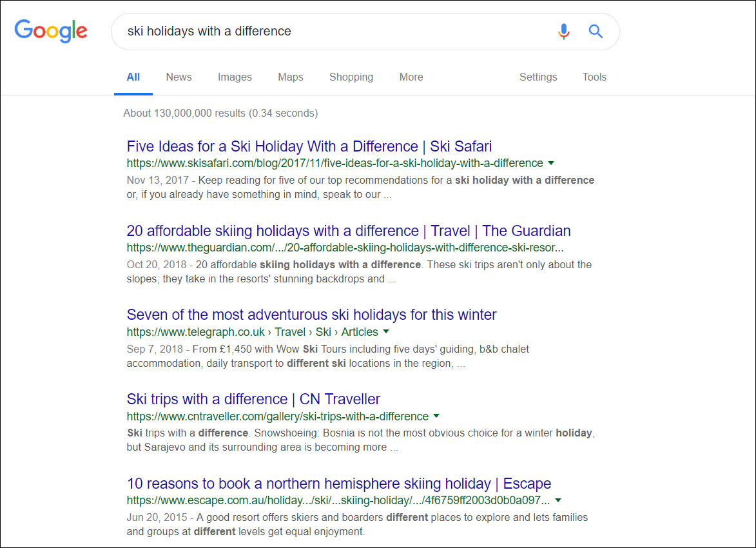Click the telegraph.co.uk Travel Ski Articles breadcrumb

pos(253,332)
